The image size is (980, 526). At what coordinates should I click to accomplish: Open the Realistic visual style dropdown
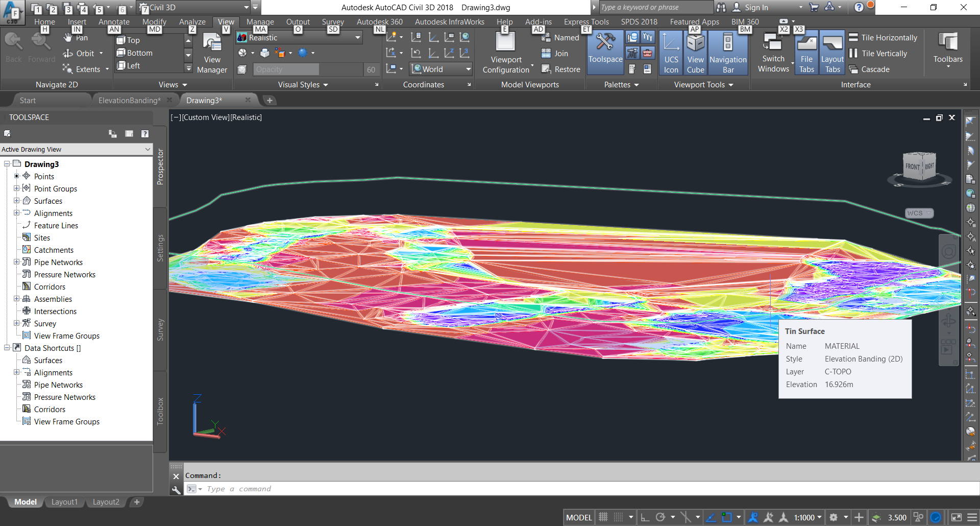coord(357,37)
